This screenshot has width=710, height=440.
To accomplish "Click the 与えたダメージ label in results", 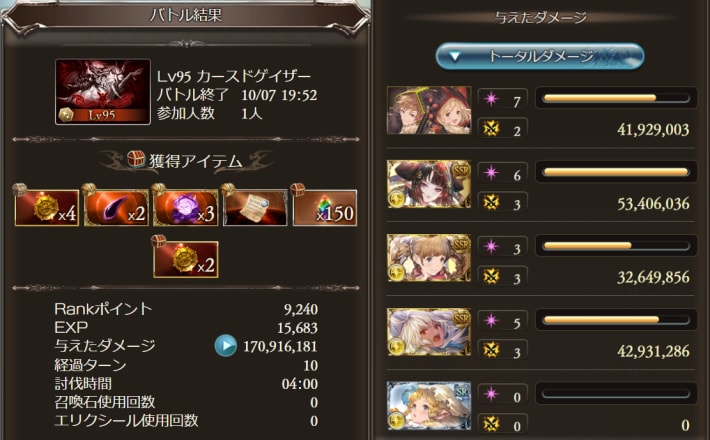I will [105, 346].
